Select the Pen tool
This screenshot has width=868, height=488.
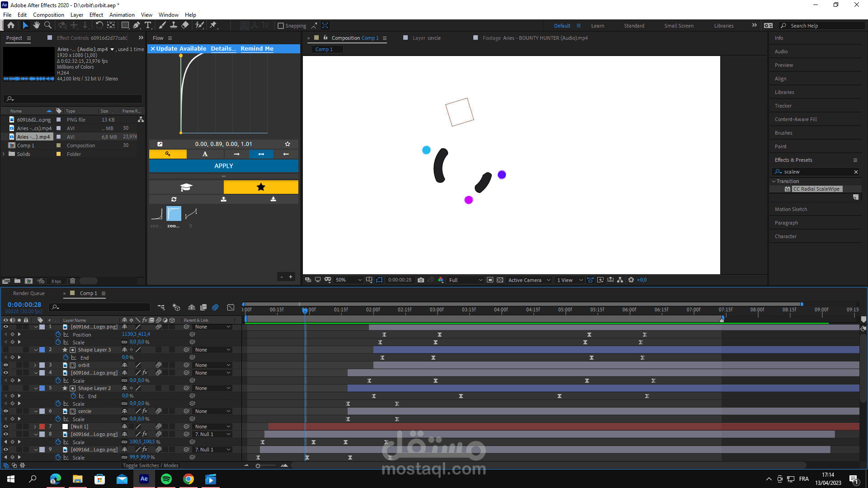click(137, 25)
